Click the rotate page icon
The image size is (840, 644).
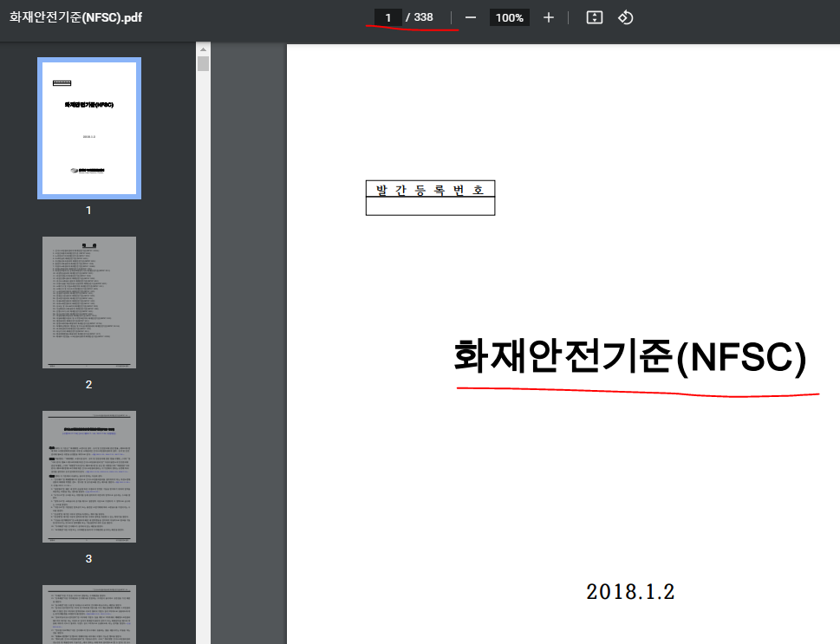[x=625, y=17]
